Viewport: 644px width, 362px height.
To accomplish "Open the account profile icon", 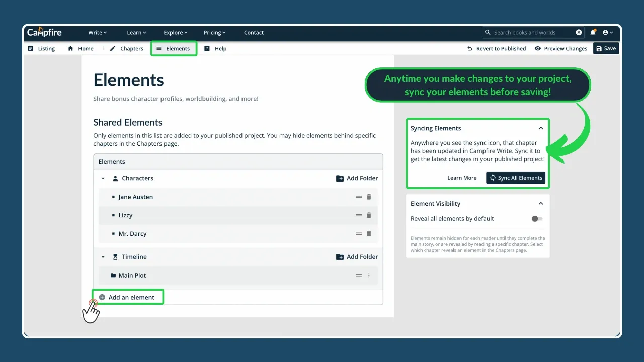I will click(x=607, y=32).
